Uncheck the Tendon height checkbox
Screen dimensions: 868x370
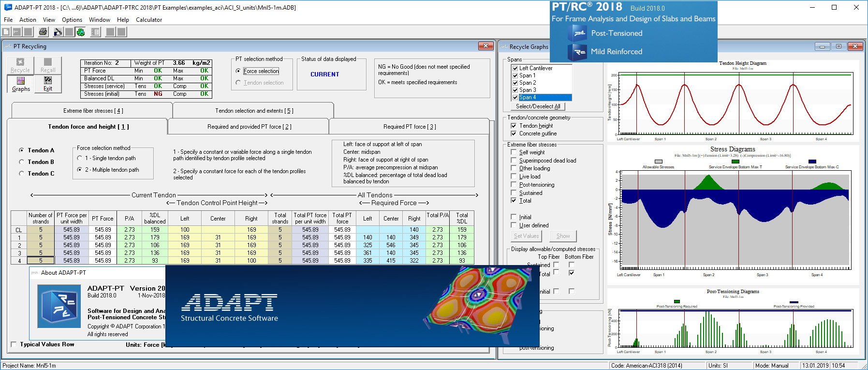pyautogui.click(x=514, y=126)
